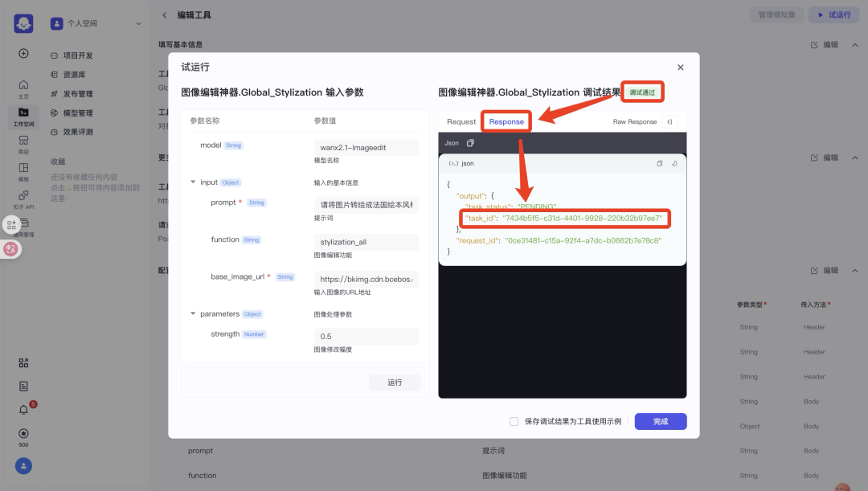The image size is (868, 491).
Task: Click the icon beside 资源库
Action: [55, 75]
